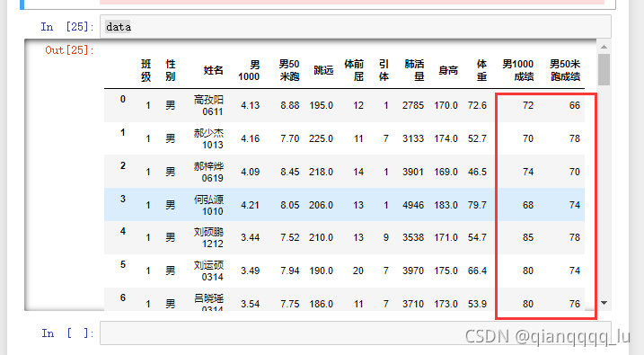Click the pull-up value 9 in row 4
Image resolution: width=644 pixels, height=355 pixels.
point(386,237)
